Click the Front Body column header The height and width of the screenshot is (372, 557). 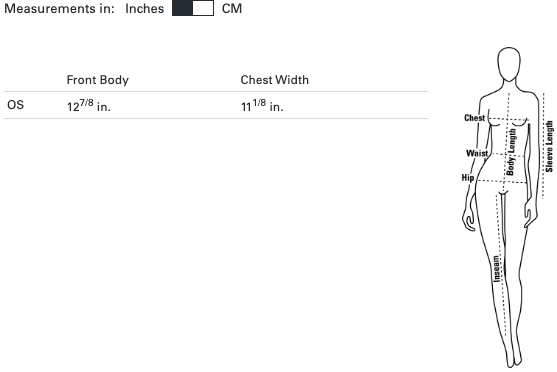click(x=98, y=80)
